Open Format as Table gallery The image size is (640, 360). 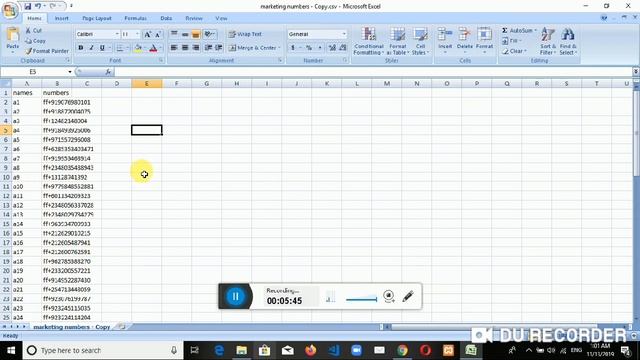click(x=398, y=41)
